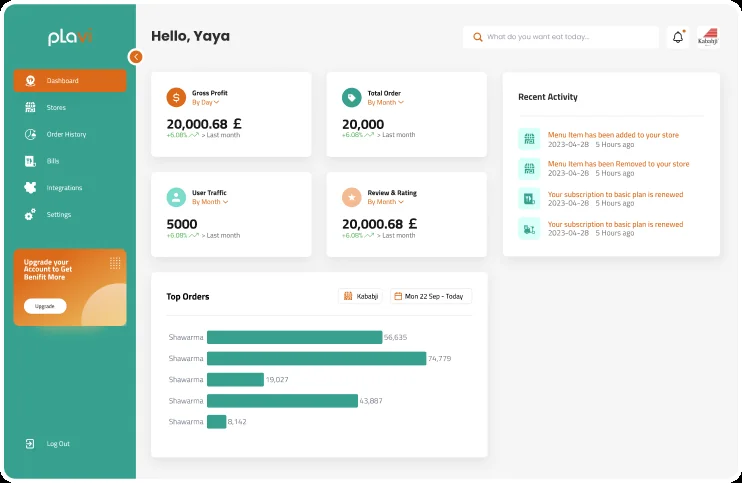Click the Order History clock-chart icon
The image size is (742, 483).
30,134
